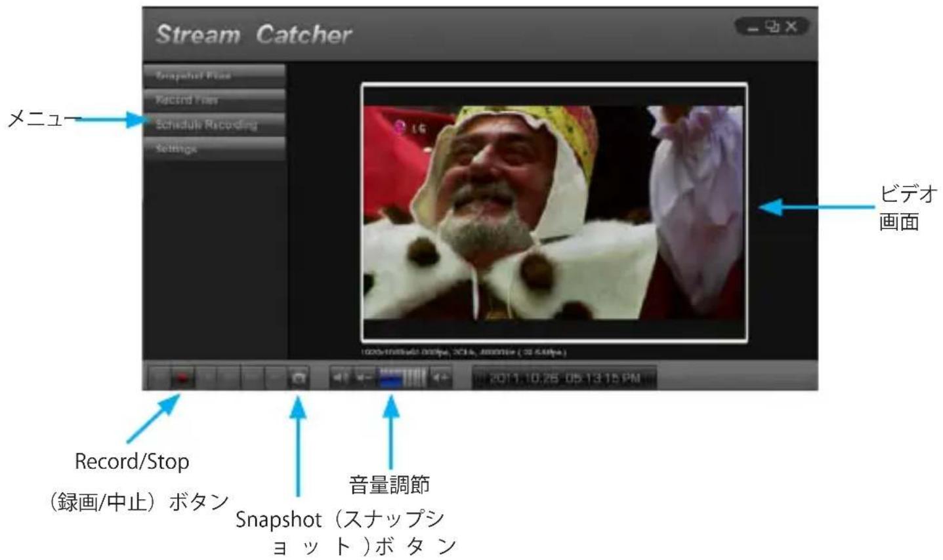Image resolution: width=943 pixels, height=560 pixels.
Task: Open Settings from the side menu
Action: [214, 149]
